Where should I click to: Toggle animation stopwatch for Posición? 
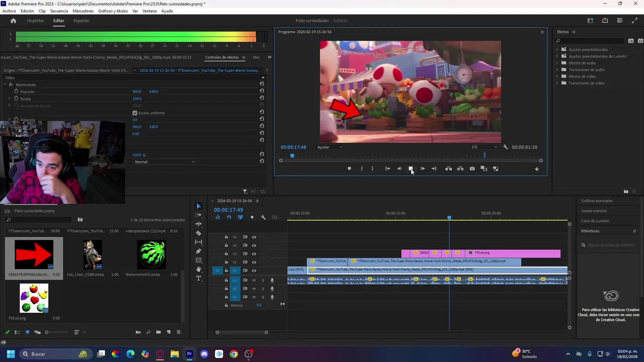[x=16, y=92]
